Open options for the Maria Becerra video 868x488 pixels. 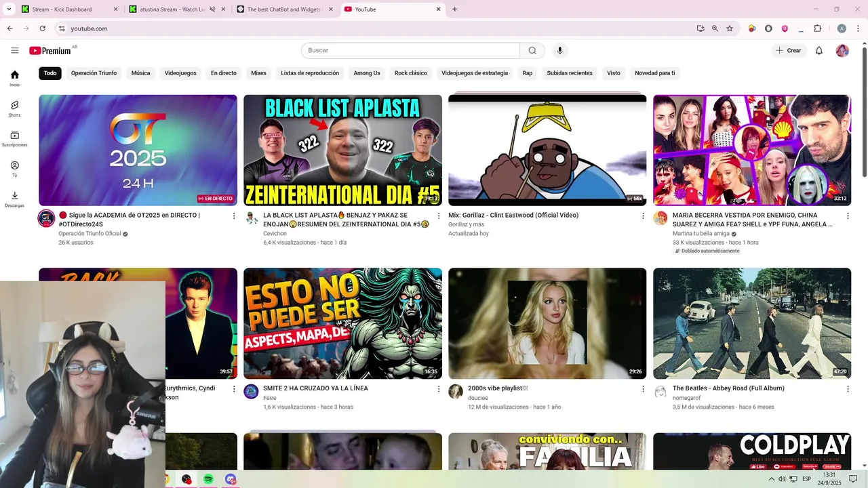pos(848,216)
